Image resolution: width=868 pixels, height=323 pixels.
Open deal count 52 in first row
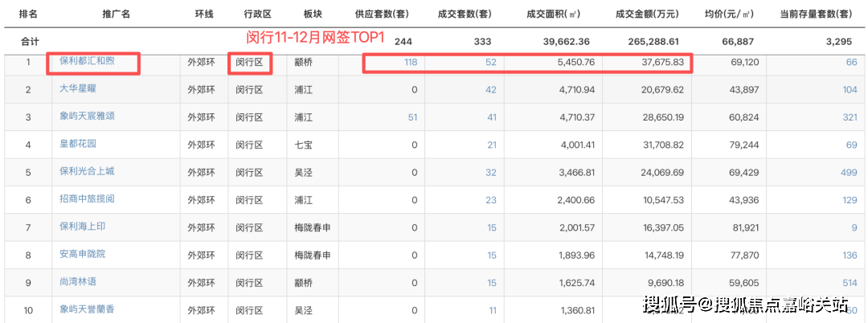point(490,62)
